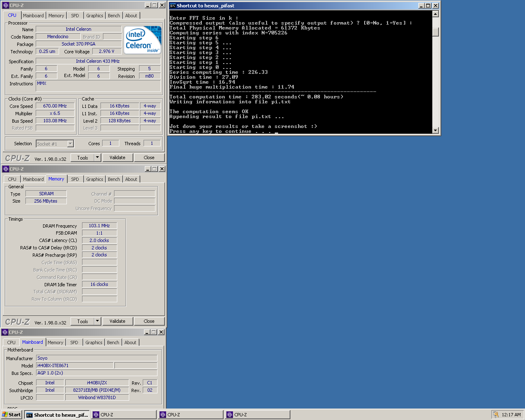This screenshot has height=420, width=525.
Task: Switch to CPU tab in Memory window
Action: 12,179
